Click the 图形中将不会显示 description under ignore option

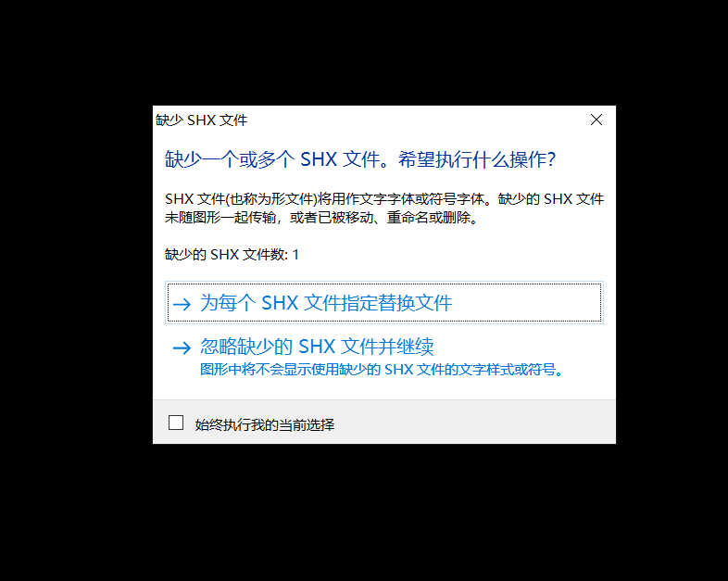pyautogui.click(x=382, y=370)
